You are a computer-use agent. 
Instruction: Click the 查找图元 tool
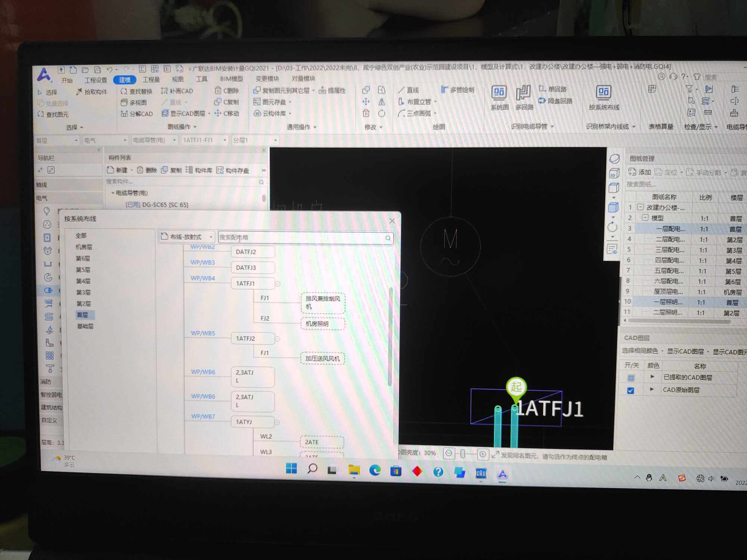(53, 114)
